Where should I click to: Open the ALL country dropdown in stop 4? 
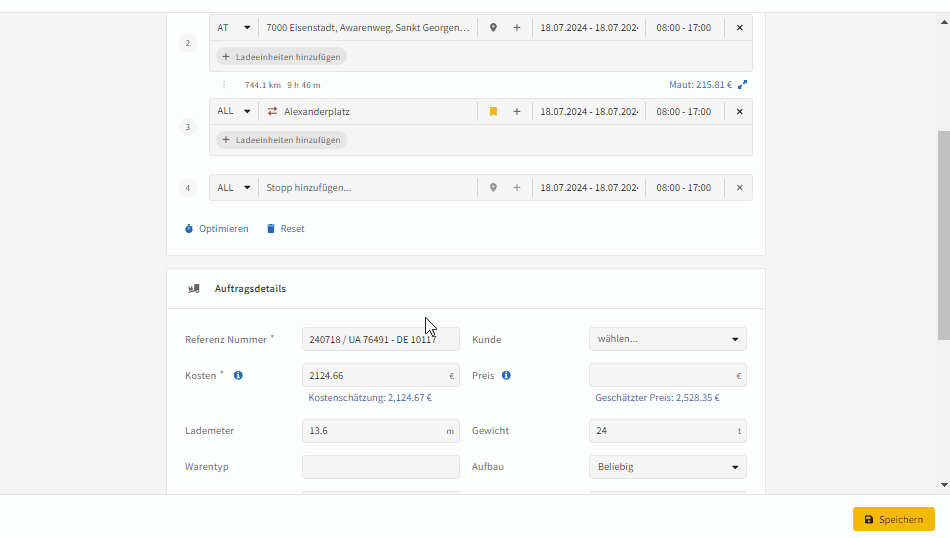click(234, 188)
